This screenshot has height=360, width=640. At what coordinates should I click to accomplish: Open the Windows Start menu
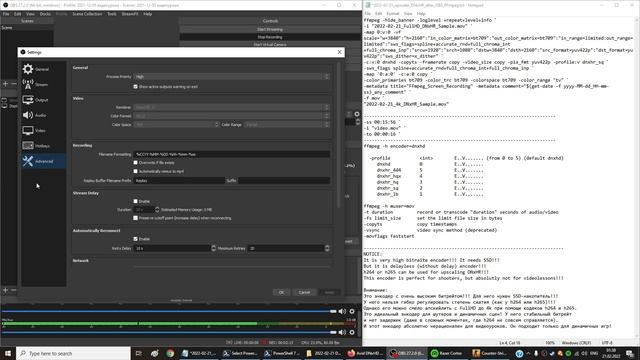tap(8, 353)
